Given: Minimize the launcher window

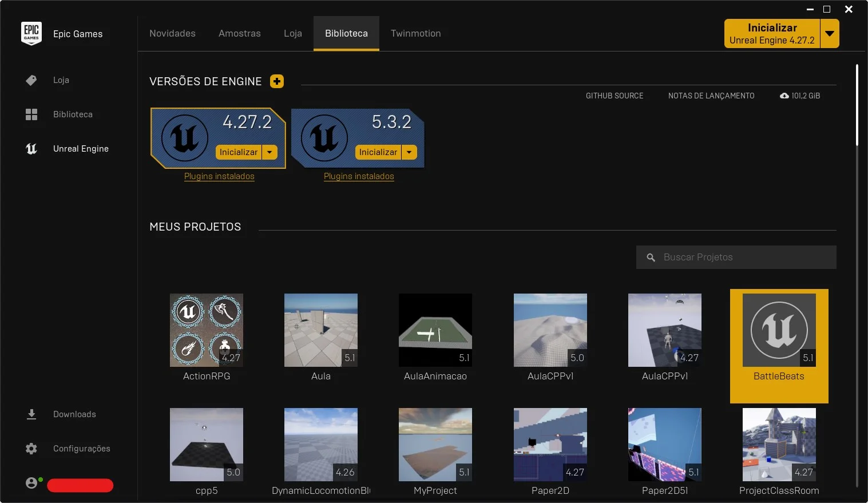Looking at the screenshot, I should 810,9.
